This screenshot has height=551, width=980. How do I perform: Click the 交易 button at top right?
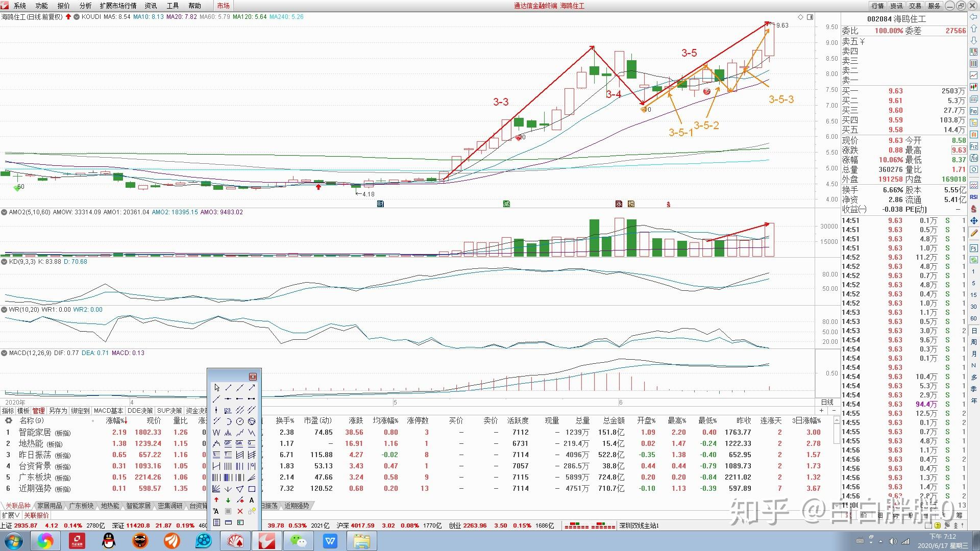tap(915, 6)
